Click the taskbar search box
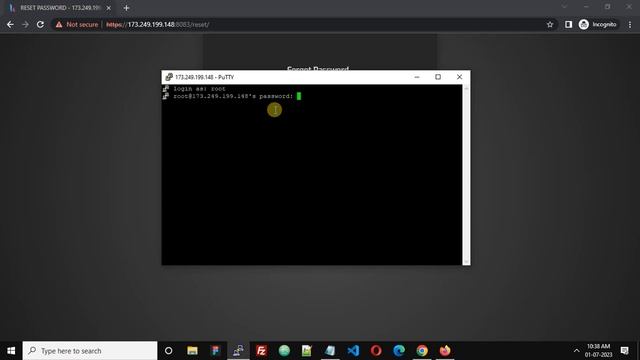The image size is (640, 360). [x=90, y=351]
